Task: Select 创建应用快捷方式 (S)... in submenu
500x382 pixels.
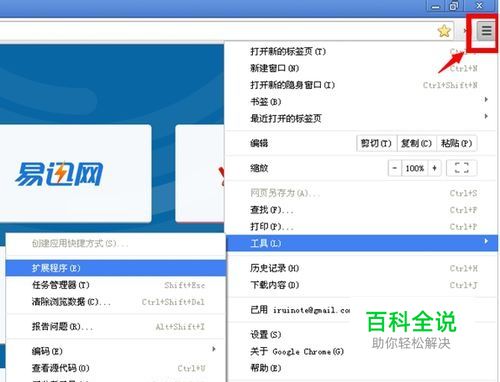Action: click(x=116, y=244)
